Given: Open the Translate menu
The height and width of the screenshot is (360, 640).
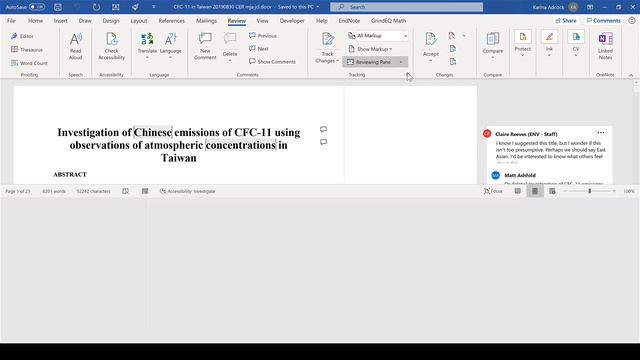Looking at the screenshot, I should click(147, 47).
